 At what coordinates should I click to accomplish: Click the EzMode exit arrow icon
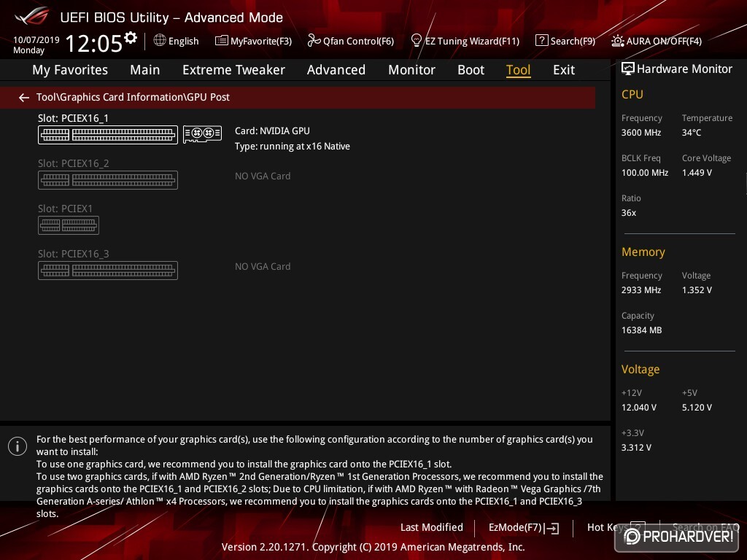tap(551, 528)
